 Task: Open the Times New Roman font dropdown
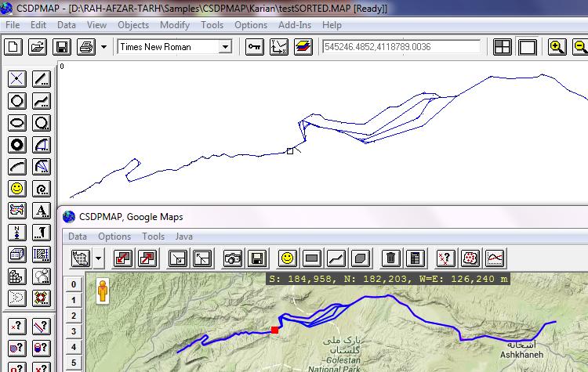click(x=225, y=47)
